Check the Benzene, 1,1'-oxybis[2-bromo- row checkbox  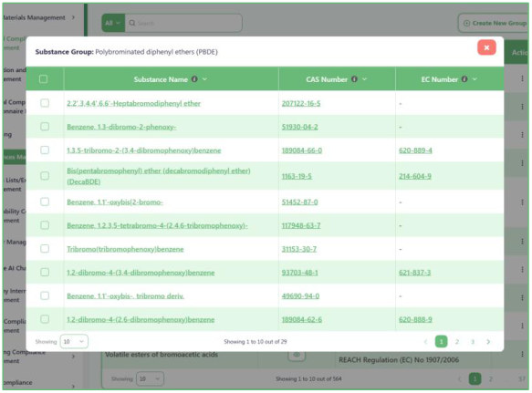pyautogui.click(x=45, y=202)
